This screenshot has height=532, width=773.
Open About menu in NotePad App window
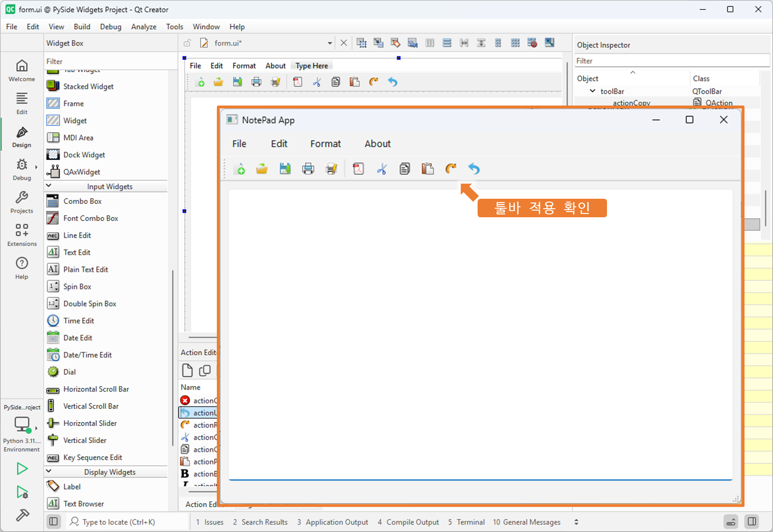[x=378, y=144]
